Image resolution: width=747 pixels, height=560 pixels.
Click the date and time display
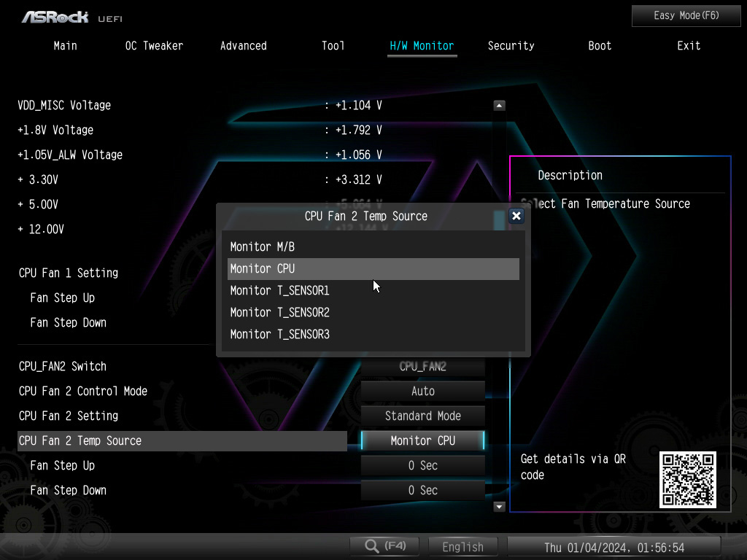pyautogui.click(x=614, y=547)
